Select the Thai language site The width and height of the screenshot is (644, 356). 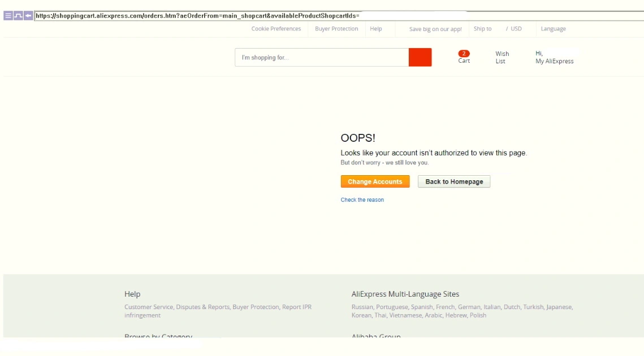point(380,315)
